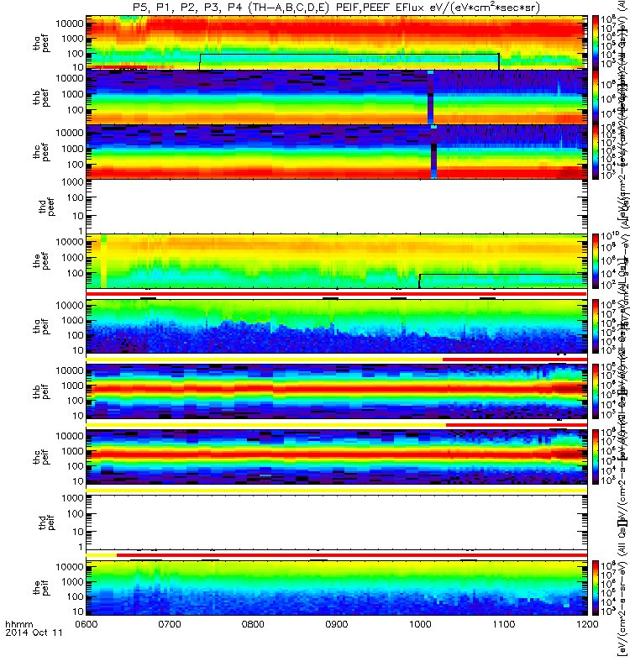Select the 'thc peef' panel axis label

coord(41,152)
